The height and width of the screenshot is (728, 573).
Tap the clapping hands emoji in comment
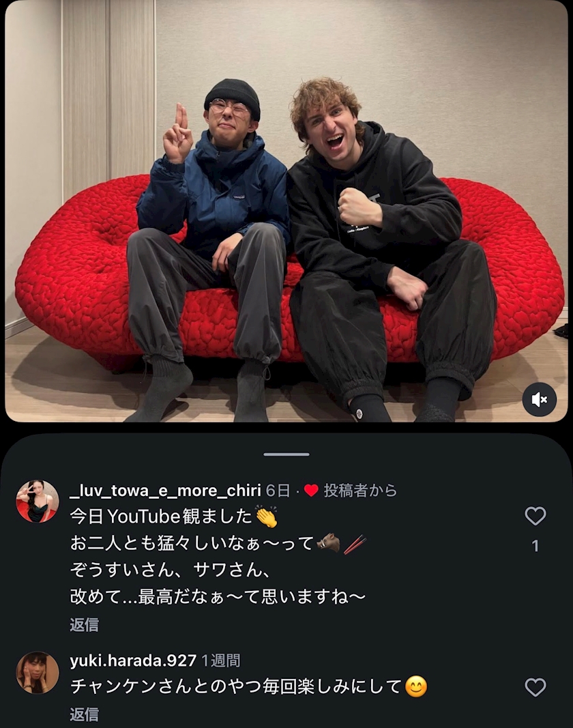(x=267, y=516)
